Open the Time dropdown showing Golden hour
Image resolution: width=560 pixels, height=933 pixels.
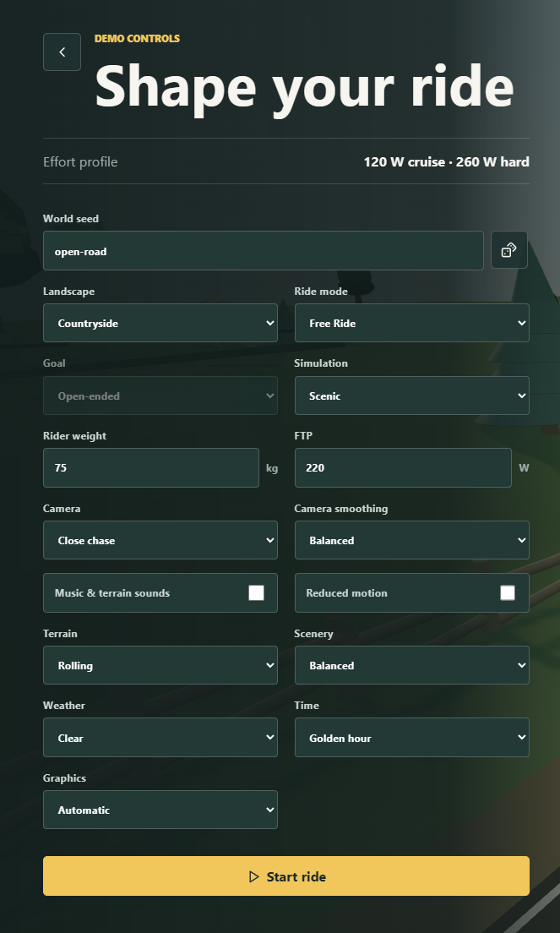(x=412, y=738)
